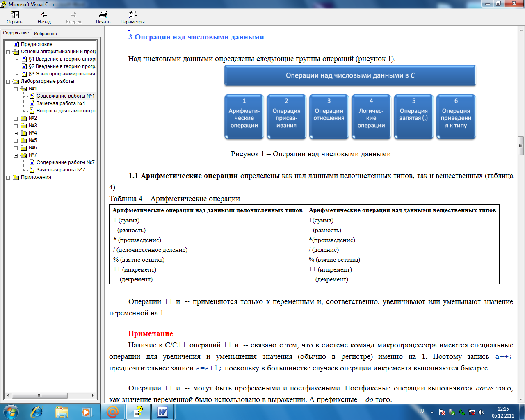
Task: Open §3 Язык программирования topic
Action: [62, 74]
